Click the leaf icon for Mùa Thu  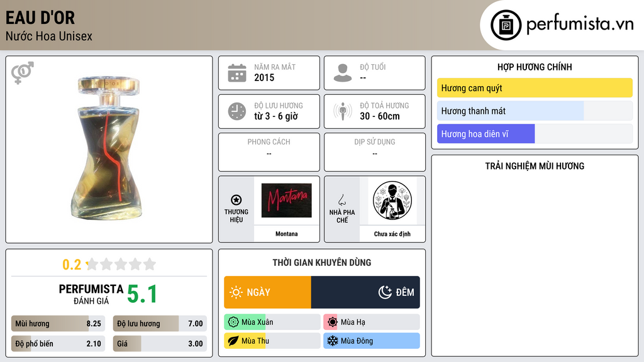233,341
